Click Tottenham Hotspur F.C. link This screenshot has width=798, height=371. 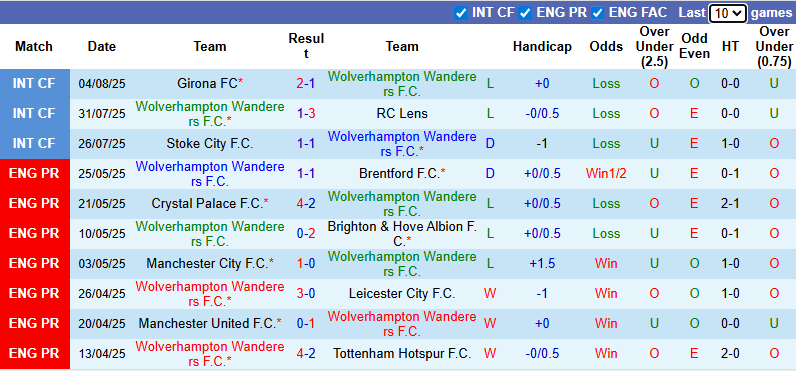pos(402,353)
